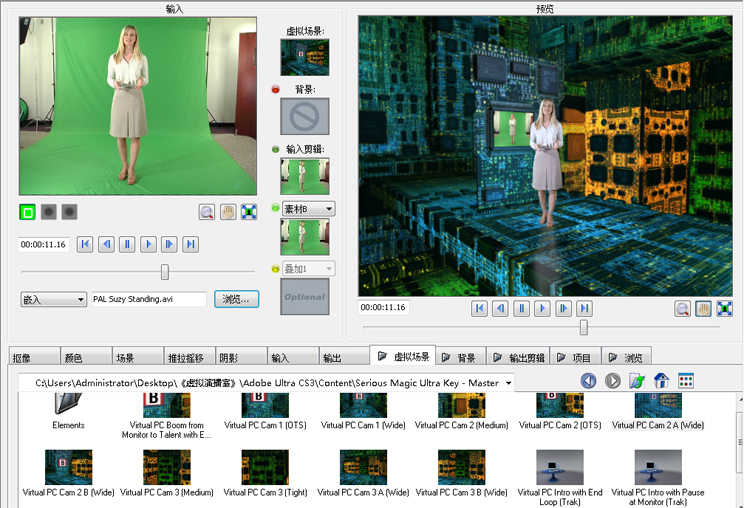Click the 浏览... button
Viewport: 750px width, 508px height.
pyautogui.click(x=237, y=299)
